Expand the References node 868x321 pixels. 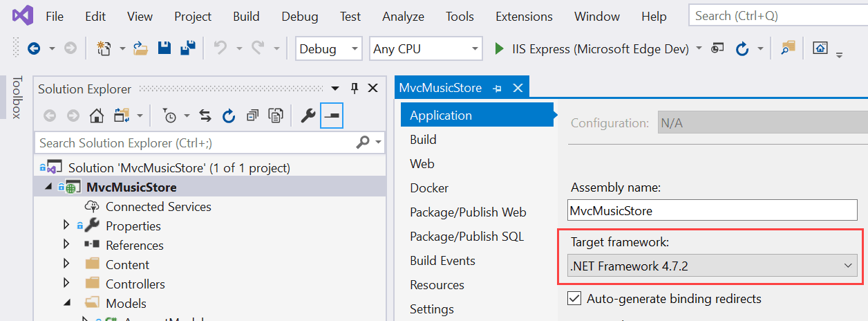(x=66, y=244)
